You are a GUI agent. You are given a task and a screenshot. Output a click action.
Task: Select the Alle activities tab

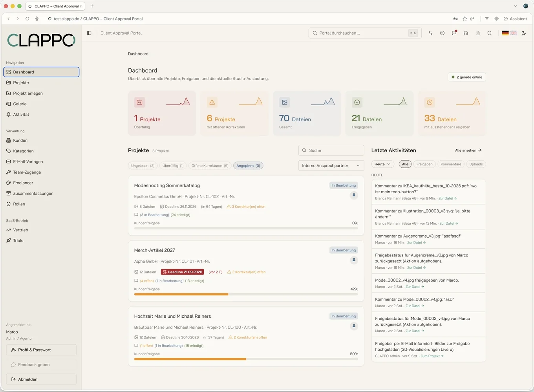coord(405,164)
